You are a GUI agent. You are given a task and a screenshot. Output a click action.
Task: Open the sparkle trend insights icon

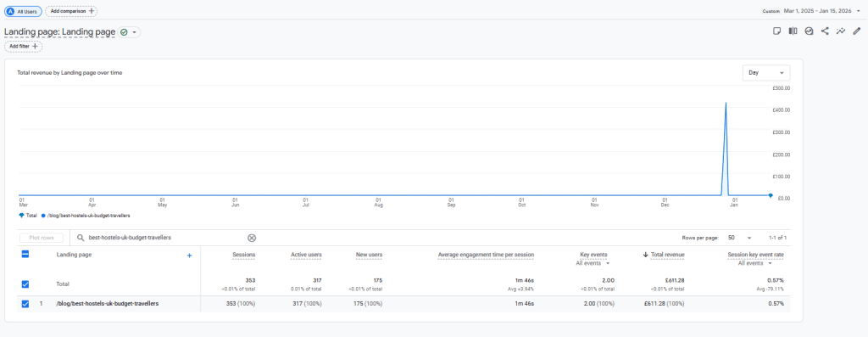[841, 31]
